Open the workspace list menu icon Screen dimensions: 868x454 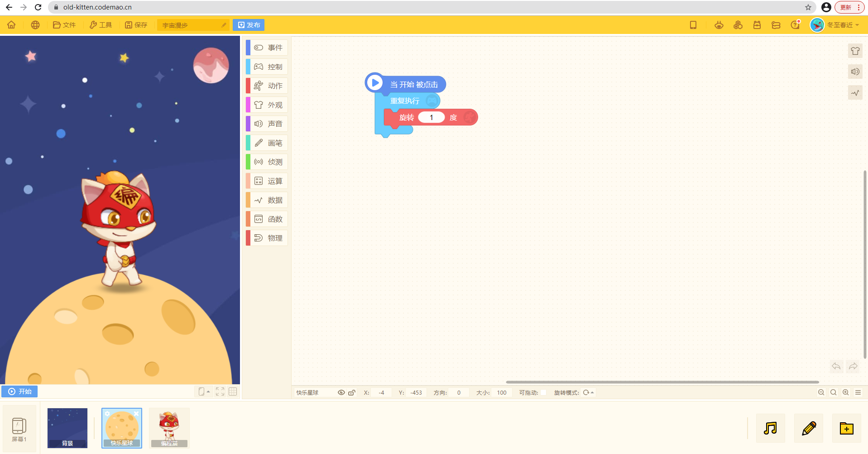(x=858, y=392)
